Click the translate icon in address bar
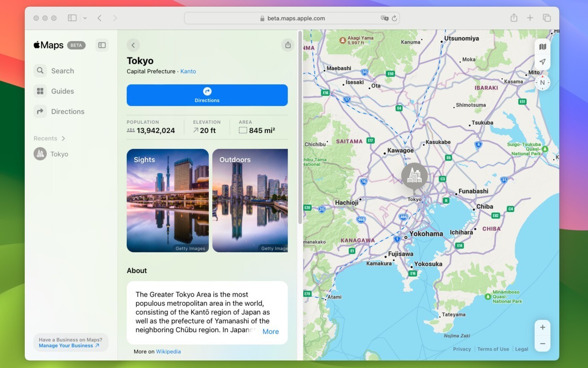 click(x=384, y=18)
